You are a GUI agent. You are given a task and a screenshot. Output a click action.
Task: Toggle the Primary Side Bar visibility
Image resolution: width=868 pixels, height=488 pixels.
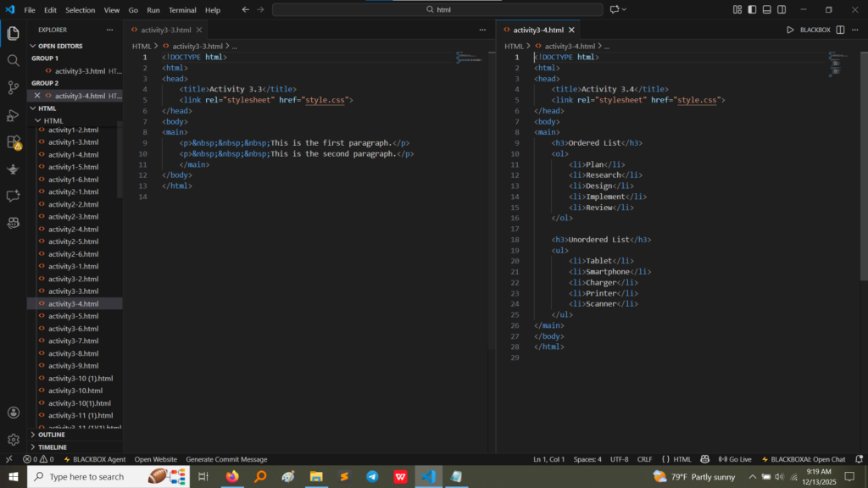[752, 9]
